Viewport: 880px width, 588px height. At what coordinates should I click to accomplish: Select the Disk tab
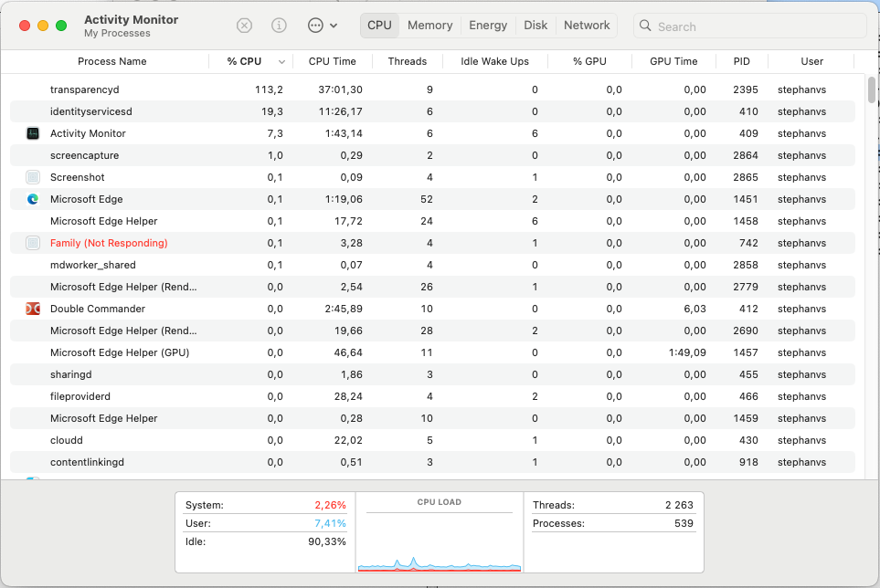click(x=535, y=26)
